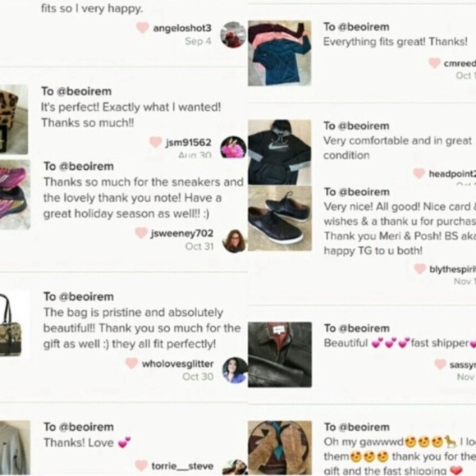Open jsm91562's flower profile picture

click(233, 147)
